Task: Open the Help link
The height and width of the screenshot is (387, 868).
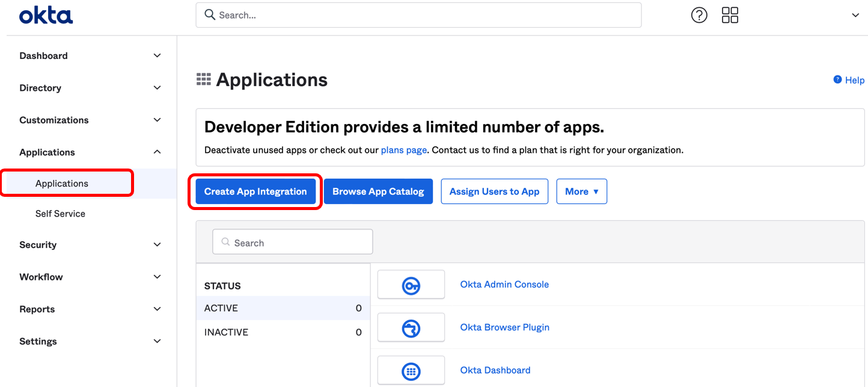Action: pos(855,79)
